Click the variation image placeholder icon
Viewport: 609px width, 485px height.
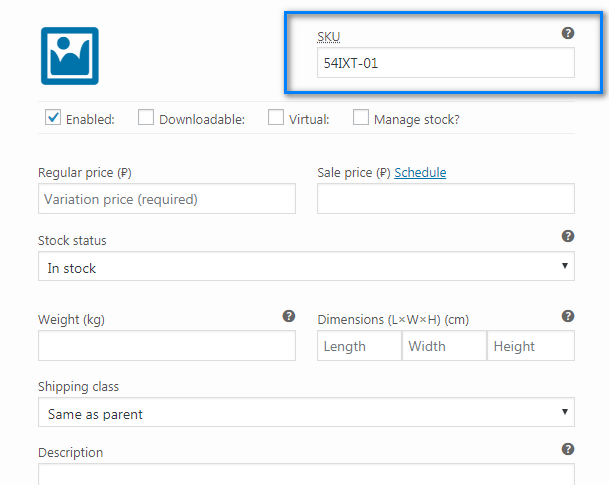pyautogui.click(x=69, y=55)
